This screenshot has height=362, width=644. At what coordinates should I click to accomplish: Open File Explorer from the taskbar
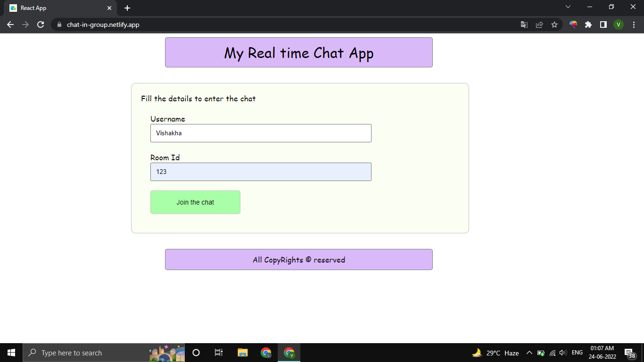pyautogui.click(x=242, y=352)
